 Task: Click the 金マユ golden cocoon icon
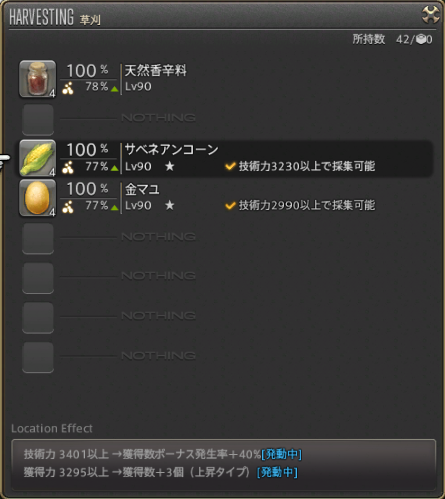[37, 198]
